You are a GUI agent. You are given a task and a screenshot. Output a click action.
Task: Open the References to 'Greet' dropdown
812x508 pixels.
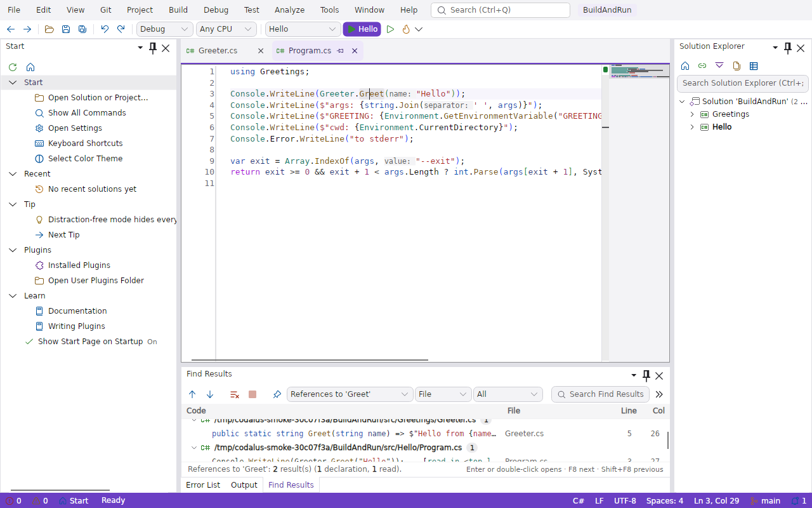[x=350, y=394]
